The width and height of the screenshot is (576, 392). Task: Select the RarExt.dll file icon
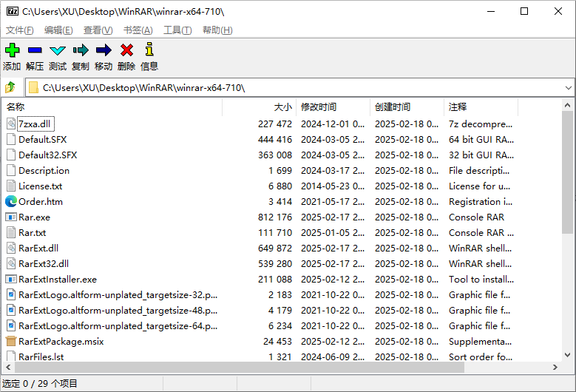click(11, 248)
